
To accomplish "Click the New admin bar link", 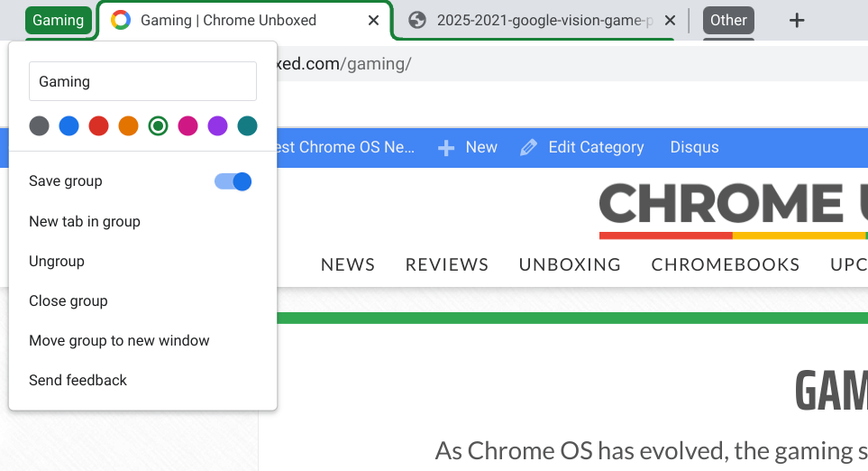I will click(x=481, y=147).
